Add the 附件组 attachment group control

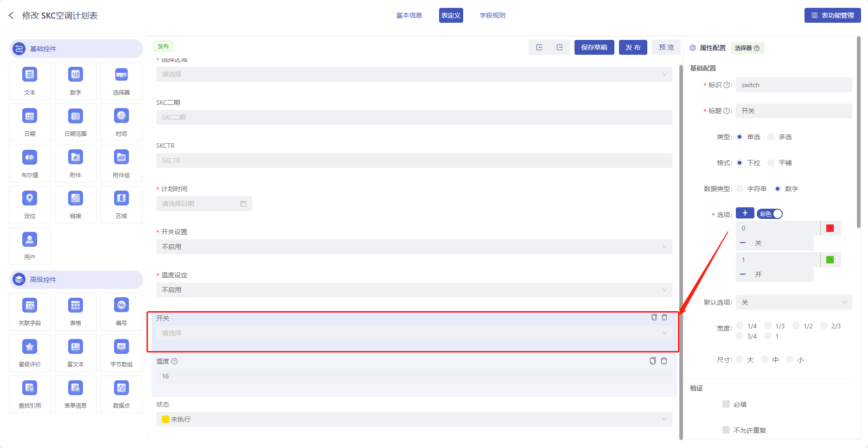click(x=121, y=163)
